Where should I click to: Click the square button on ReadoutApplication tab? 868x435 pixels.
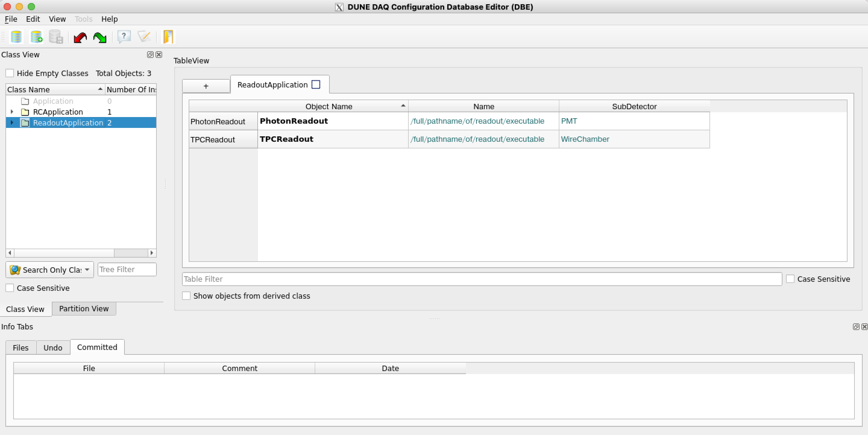pyautogui.click(x=316, y=84)
